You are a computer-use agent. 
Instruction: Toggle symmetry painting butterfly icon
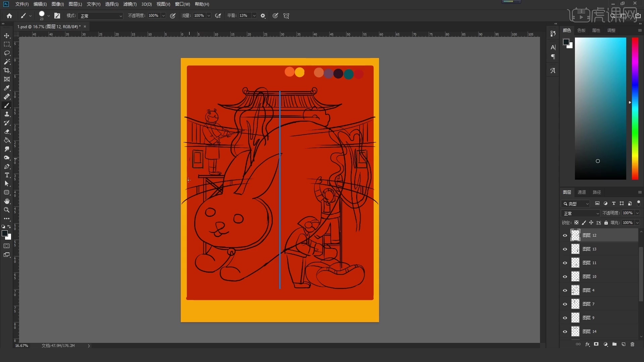286,16
